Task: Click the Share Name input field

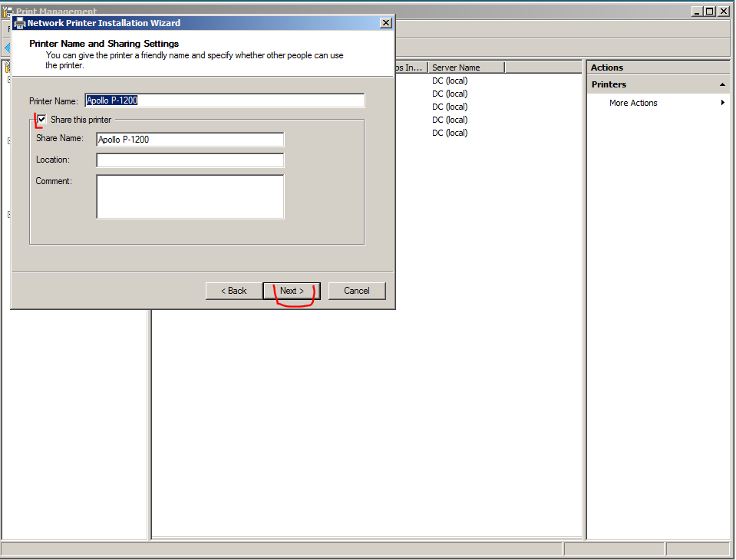Action: tap(190, 140)
